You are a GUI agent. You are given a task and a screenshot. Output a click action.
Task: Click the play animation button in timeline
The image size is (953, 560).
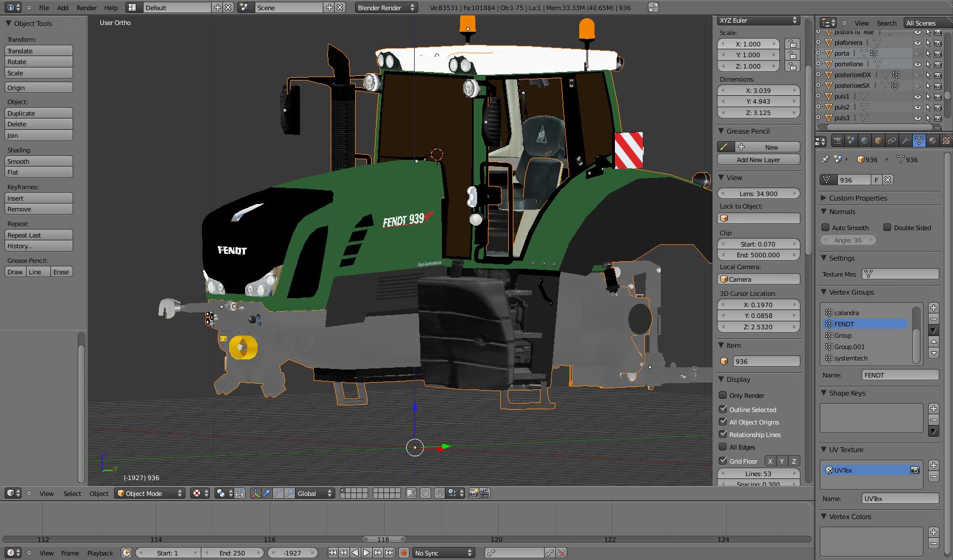pos(366,553)
